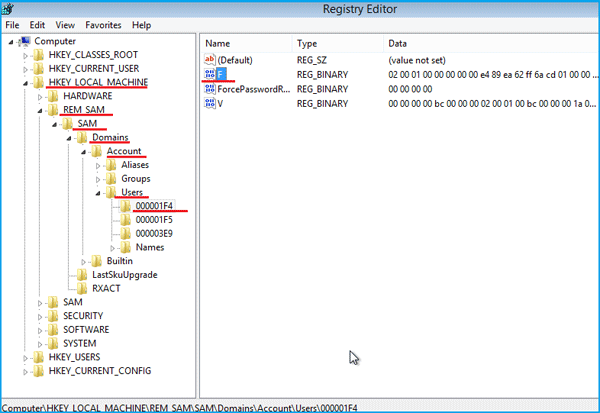
Task: Click the LastSkuUpgrade folder icon
Action: (82, 275)
